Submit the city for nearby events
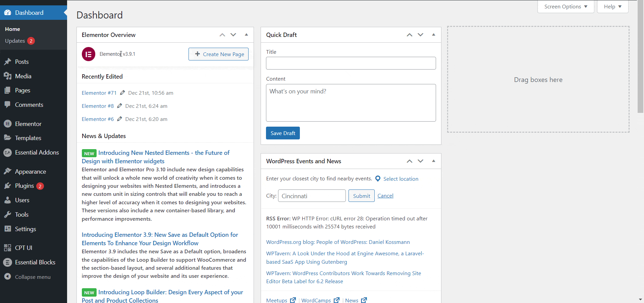Viewport: 644px width, 303px height. [x=362, y=196]
